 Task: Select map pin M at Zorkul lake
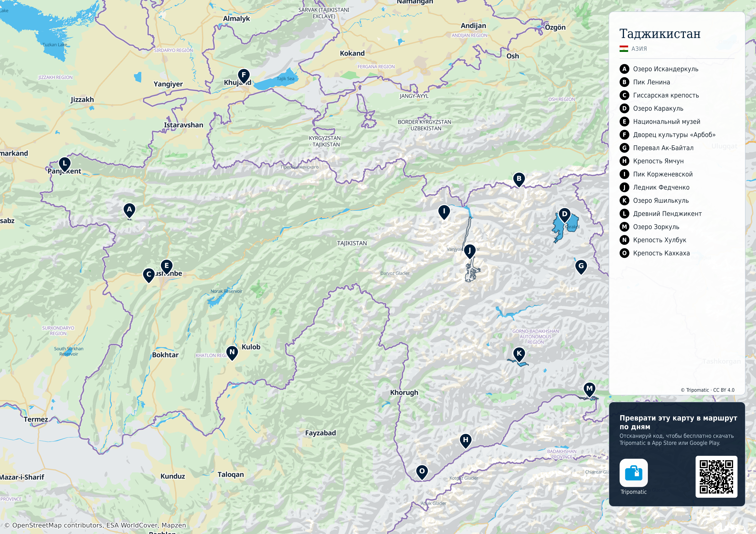pos(589,390)
